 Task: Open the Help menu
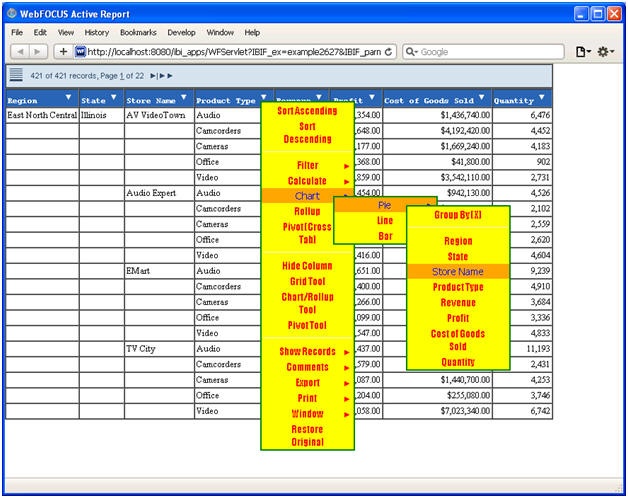pos(252,32)
